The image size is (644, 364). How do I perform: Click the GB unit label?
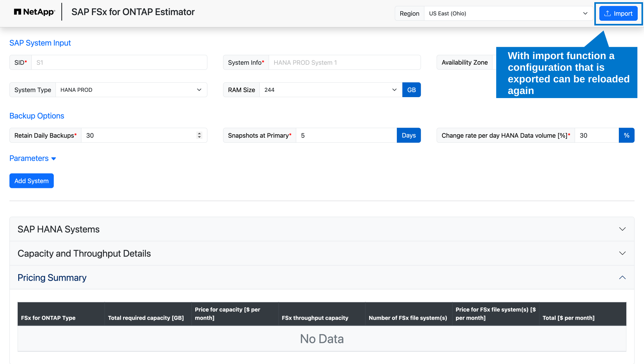pyautogui.click(x=411, y=90)
